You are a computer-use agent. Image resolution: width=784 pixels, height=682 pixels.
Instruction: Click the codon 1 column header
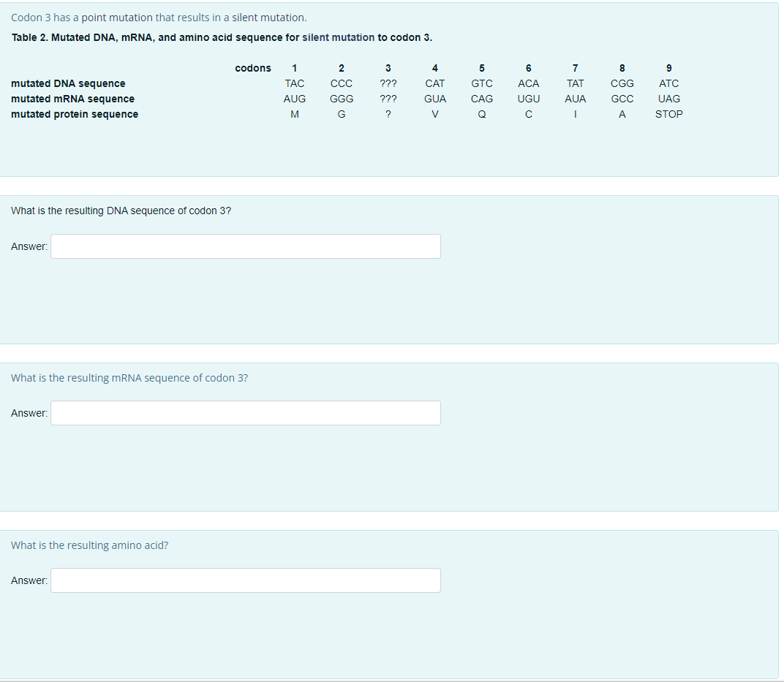[x=295, y=68]
